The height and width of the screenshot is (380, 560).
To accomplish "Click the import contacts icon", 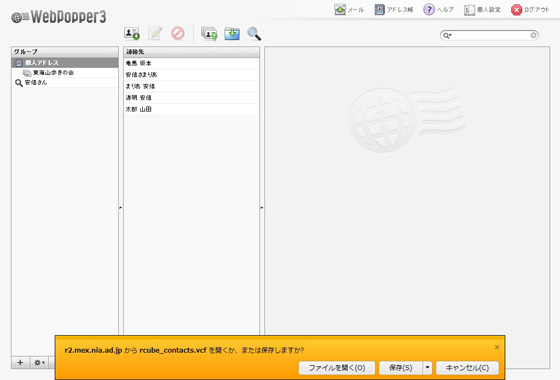I will coord(209,34).
